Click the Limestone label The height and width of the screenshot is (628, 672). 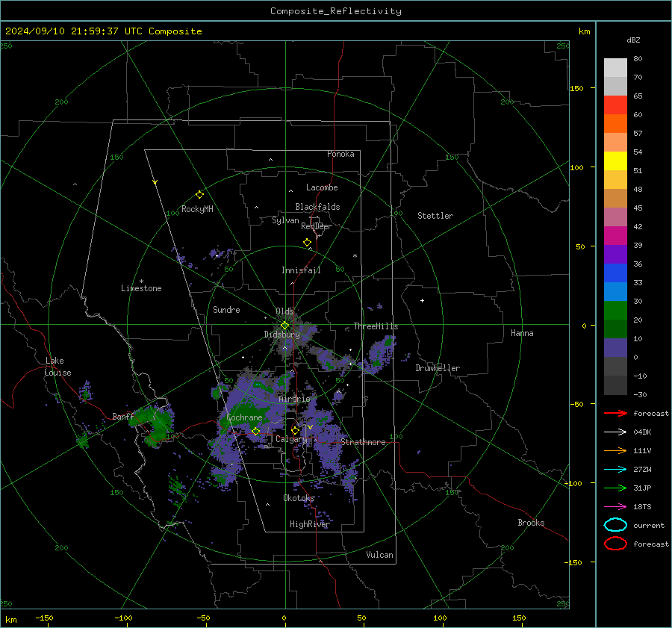(x=141, y=288)
